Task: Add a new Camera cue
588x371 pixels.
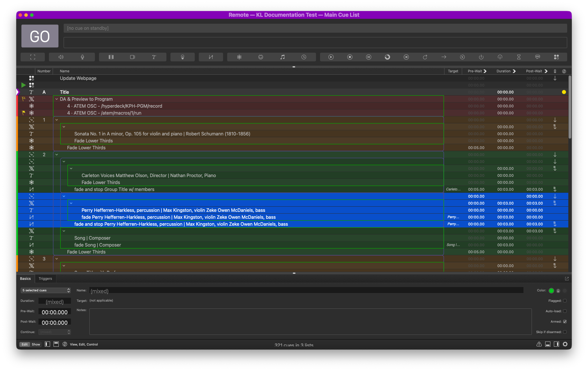Action: (x=133, y=57)
